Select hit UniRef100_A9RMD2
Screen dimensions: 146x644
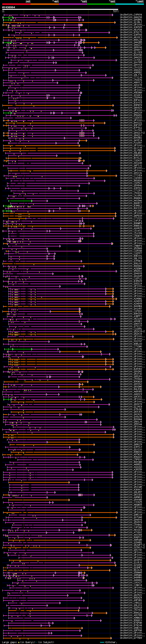click(131, 72)
